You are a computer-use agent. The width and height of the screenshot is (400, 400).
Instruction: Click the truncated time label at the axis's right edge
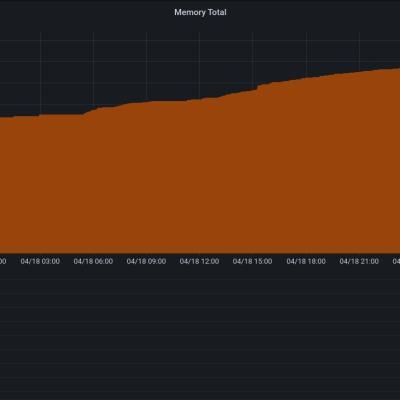coord(396,261)
